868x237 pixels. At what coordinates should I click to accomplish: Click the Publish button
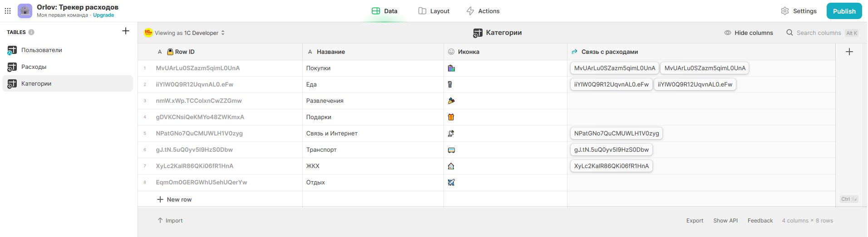[x=844, y=11]
